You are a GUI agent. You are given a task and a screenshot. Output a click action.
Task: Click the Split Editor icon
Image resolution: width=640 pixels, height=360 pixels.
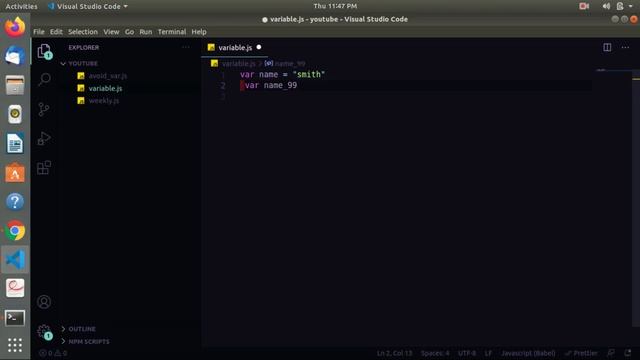[x=607, y=47]
